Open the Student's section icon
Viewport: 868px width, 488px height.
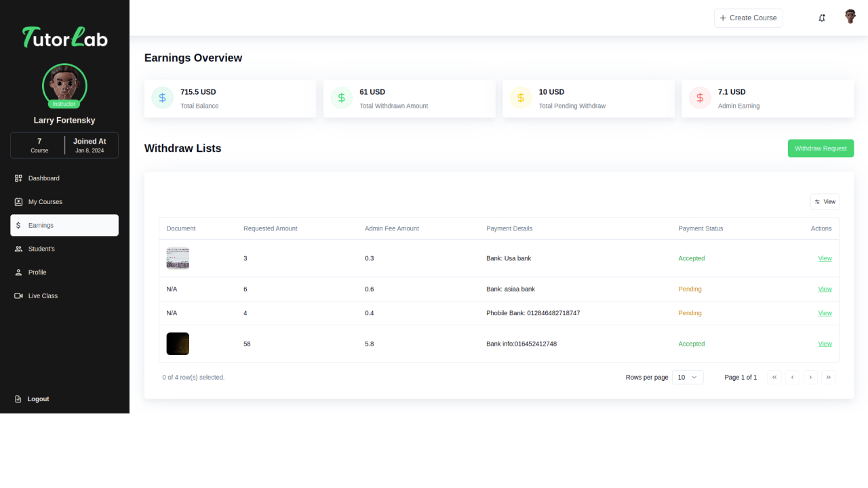click(x=17, y=249)
